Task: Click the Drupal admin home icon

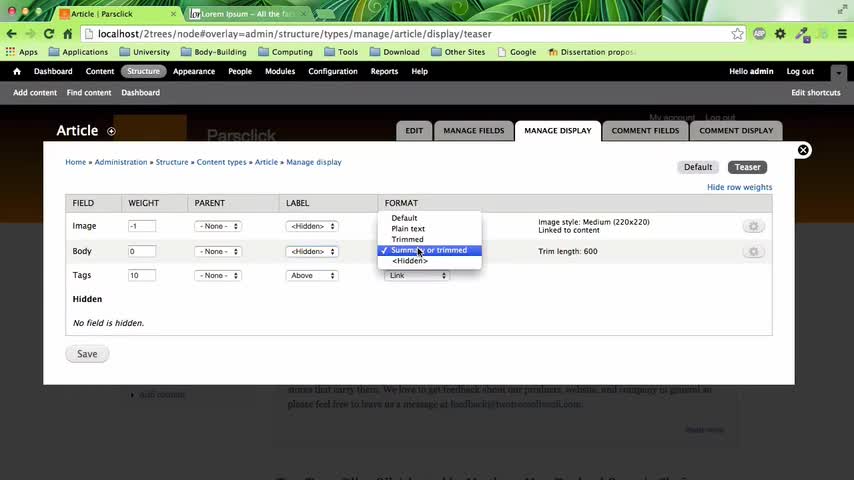Action: pos(17,71)
